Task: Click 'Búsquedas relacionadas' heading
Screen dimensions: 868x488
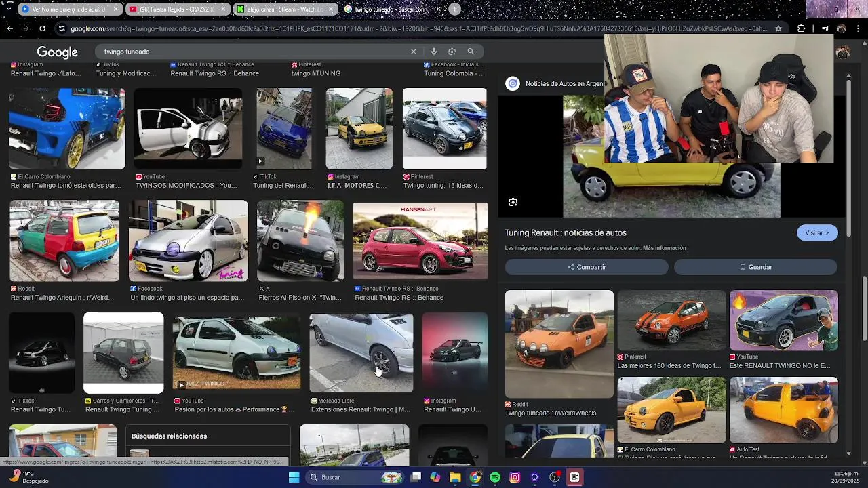Action: click(x=169, y=436)
